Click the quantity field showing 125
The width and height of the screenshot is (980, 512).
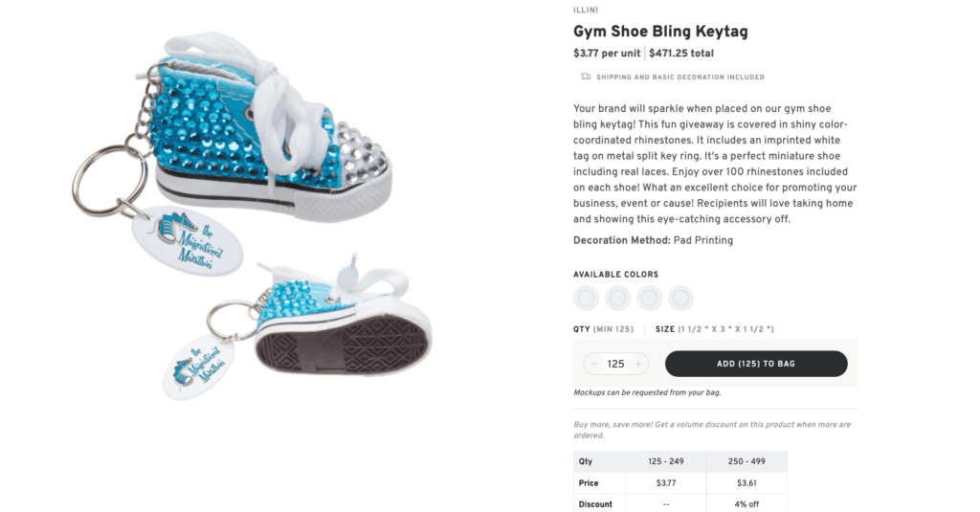[616, 364]
